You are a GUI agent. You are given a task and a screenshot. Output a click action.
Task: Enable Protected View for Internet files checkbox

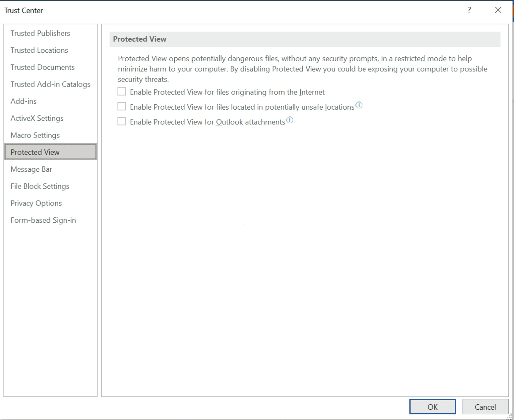tap(122, 92)
